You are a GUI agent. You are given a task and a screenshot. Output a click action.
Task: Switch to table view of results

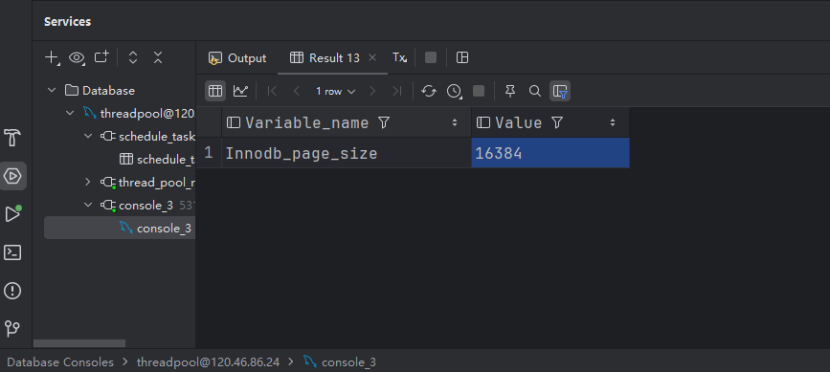(x=215, y=91)
